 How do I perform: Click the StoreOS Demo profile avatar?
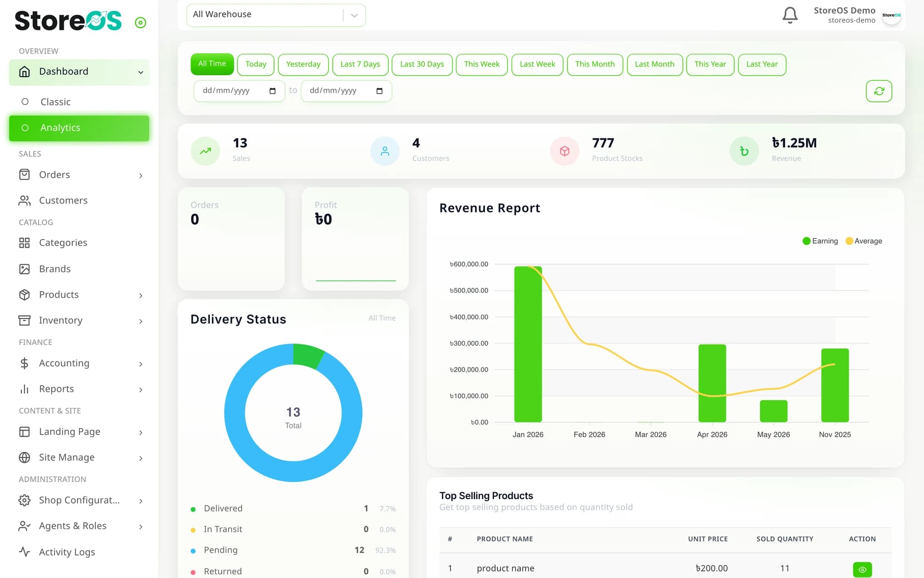click(x=891, y=15)
